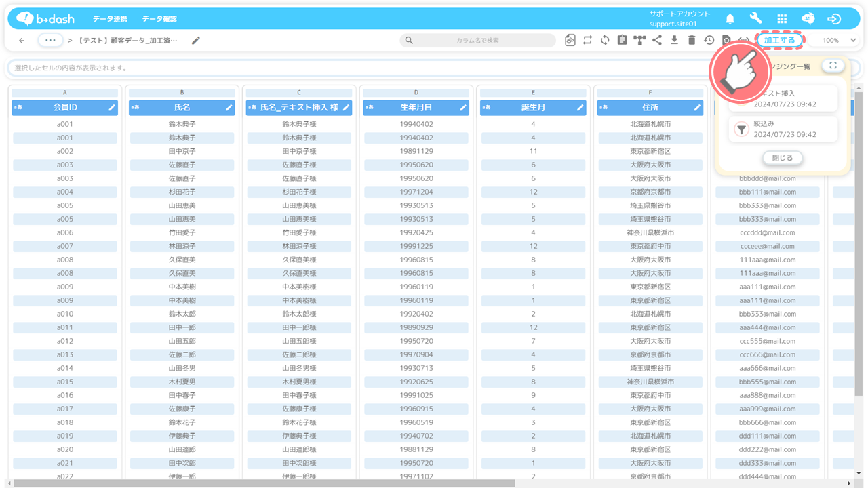Click the download icon
This screenshot has height=488, width=868.
click(x=674, y=41)
